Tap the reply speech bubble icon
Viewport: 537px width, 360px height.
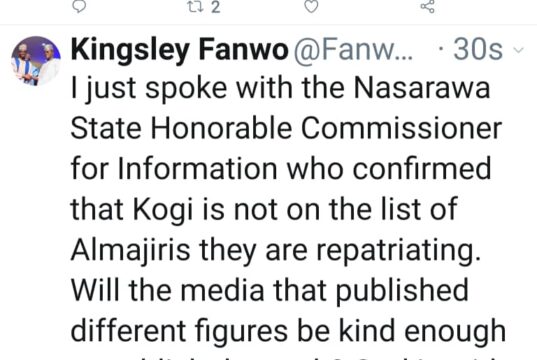tap(79, 6)
